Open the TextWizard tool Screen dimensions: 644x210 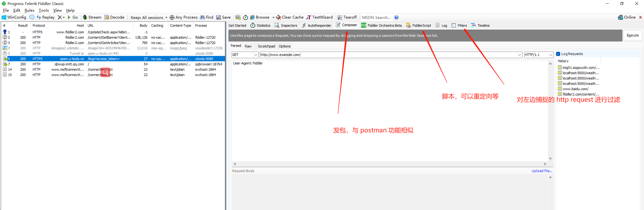click(319, 17)
